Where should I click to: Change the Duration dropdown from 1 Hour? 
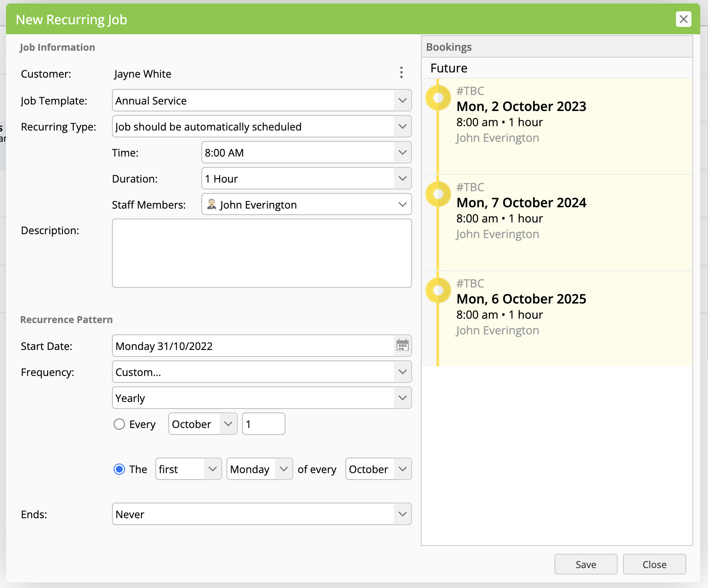pyautogui.click(x=306, y=179)
